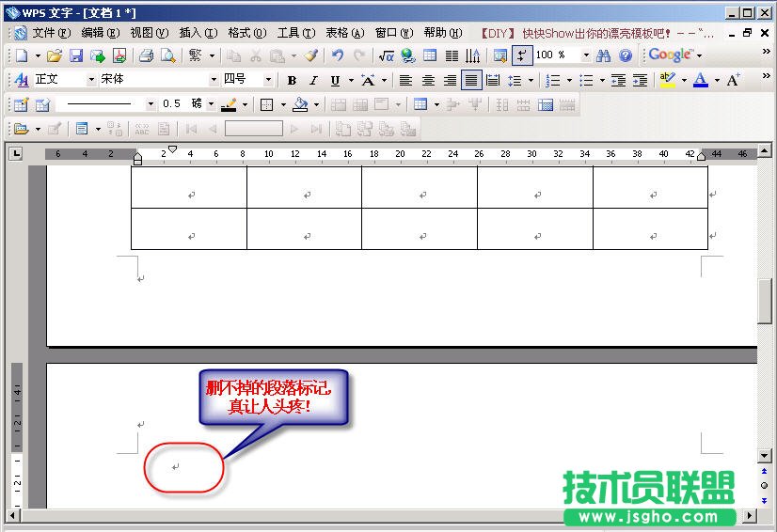777x532 pixels.
Task: Open the 窗口(W) menu
Action: pos(394,33)
